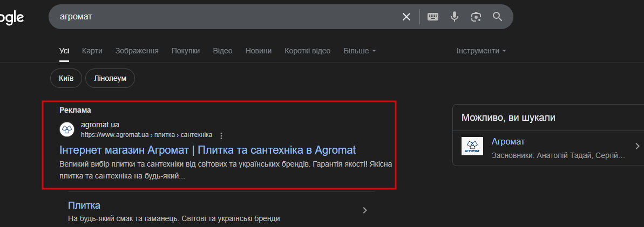Click the Google logo
This screenshot has width=644, height=227.
point(11,18)
